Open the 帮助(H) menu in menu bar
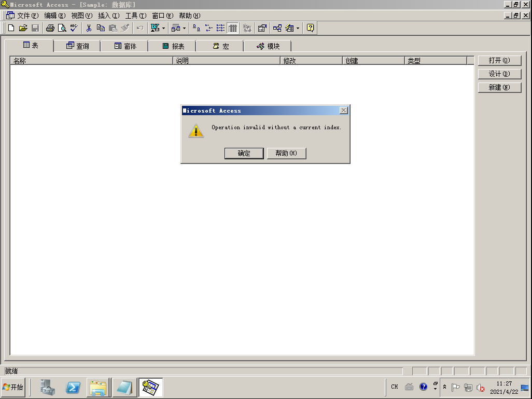532x399 pixels. point(190,16)
